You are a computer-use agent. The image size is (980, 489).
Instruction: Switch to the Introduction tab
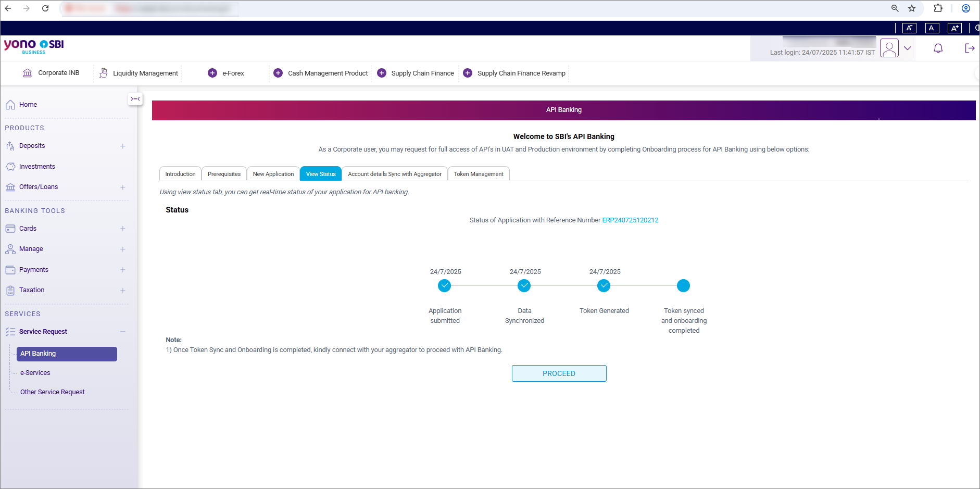(180, 174)
